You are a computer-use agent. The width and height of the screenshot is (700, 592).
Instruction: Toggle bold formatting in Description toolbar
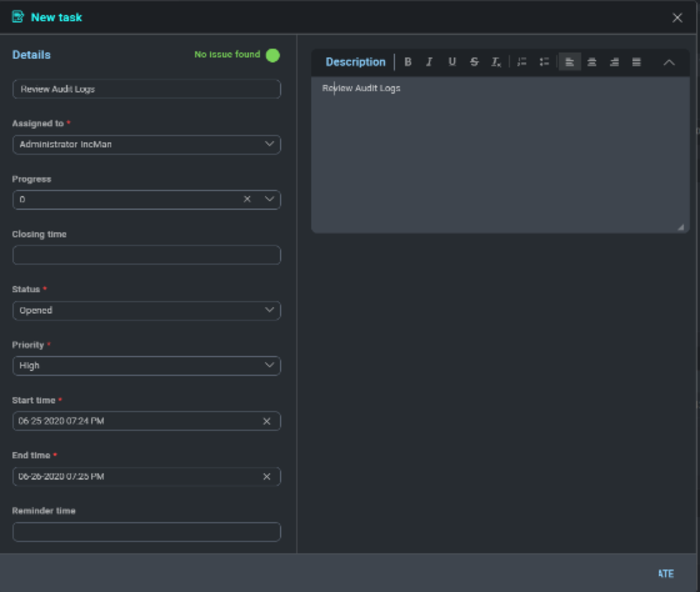pyautogui.click(x=408, y=62)
